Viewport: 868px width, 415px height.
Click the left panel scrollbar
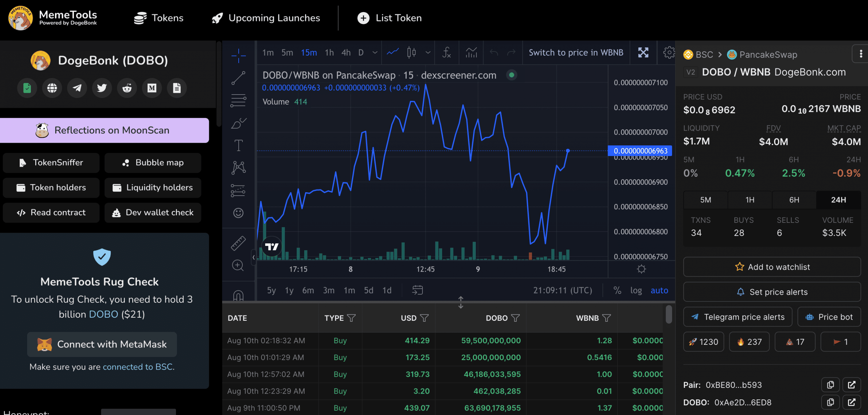(219, 85)
